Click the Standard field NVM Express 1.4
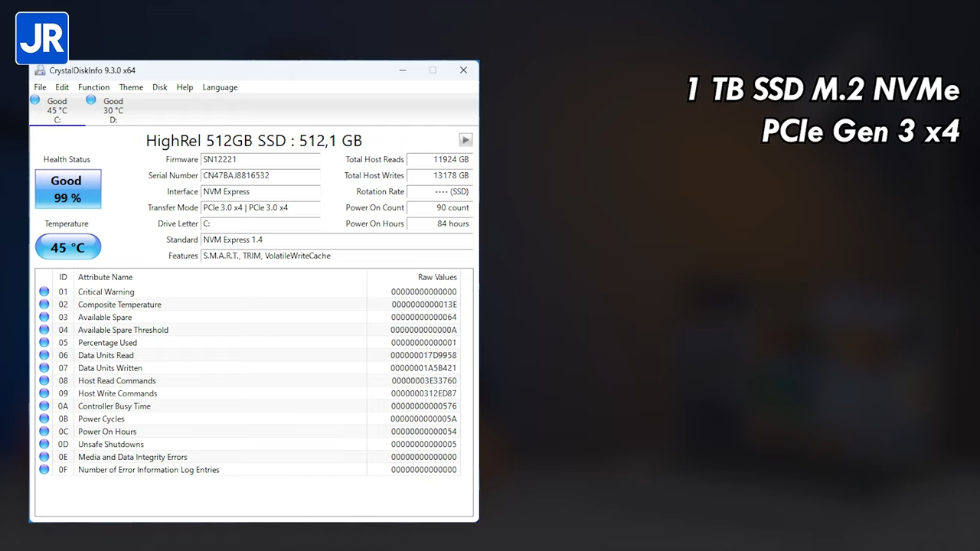980x551 pixels. [337, 240]
